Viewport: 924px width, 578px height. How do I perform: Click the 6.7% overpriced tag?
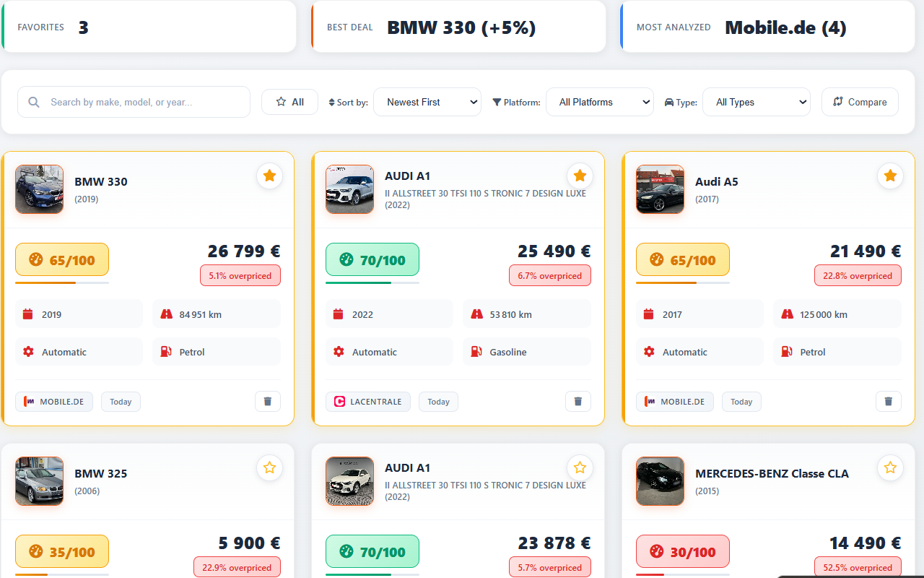550,275
